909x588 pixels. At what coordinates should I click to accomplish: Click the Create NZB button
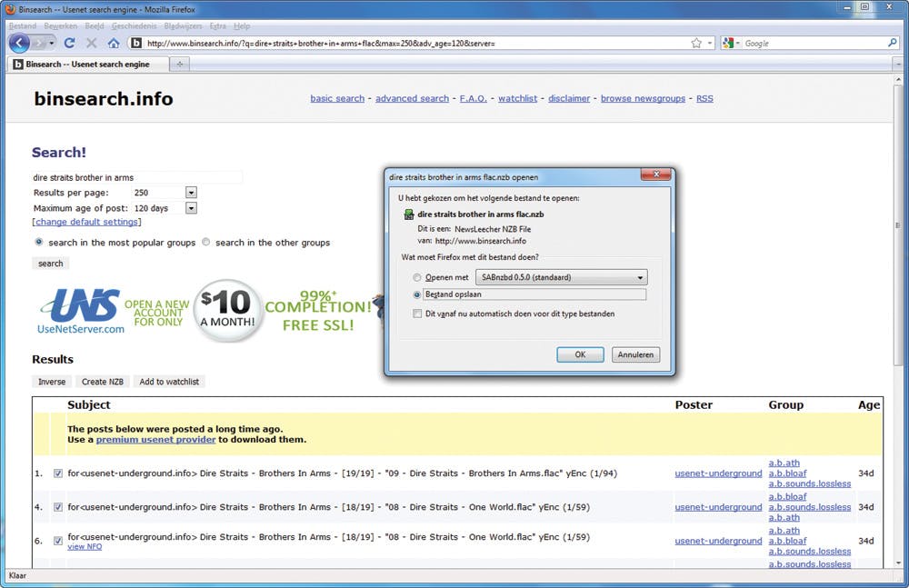coord(103,382)
